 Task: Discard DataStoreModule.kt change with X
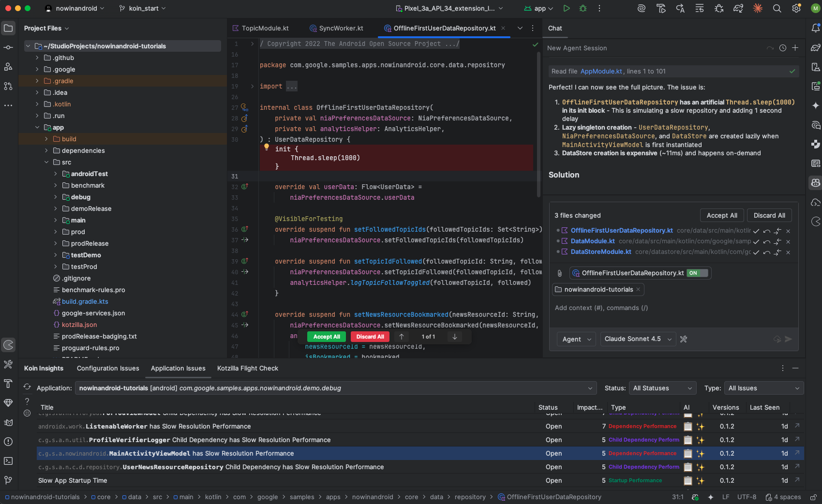pyautogui.click(x=788, y=252)
